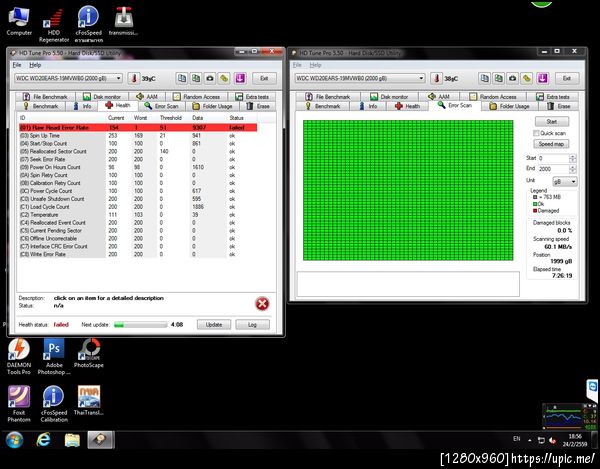
Task: Open the Computer desktop icon
Action: [x=19, y=21]
